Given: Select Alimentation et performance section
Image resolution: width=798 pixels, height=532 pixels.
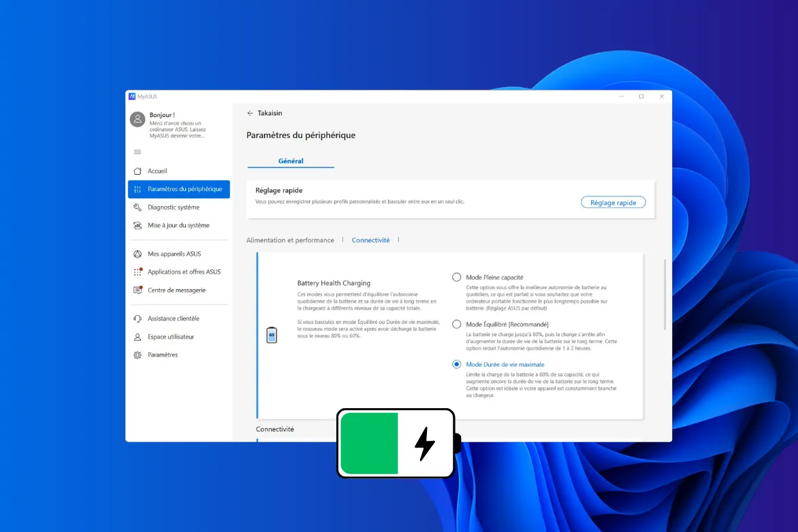Looking at the screenshot, I should [290, 240].
